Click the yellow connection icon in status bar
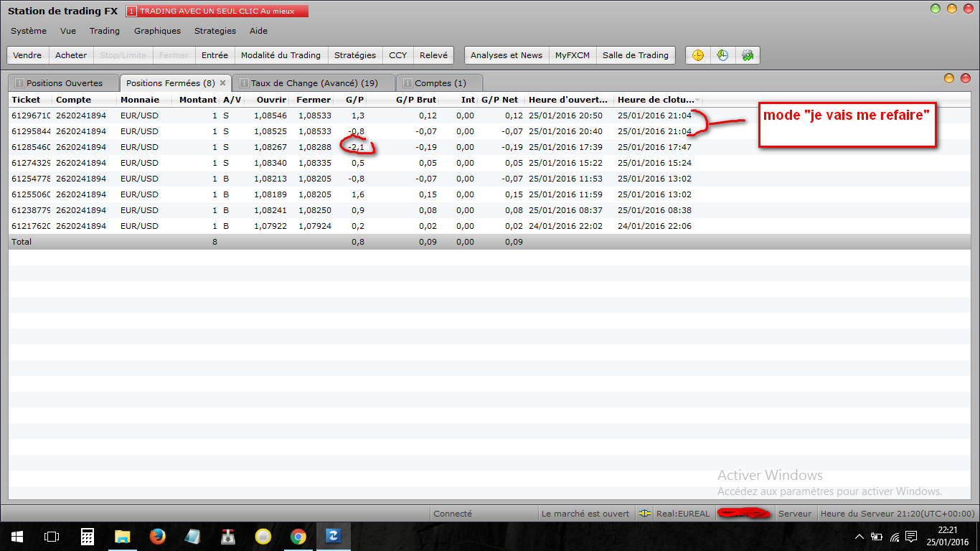 pos(645,514)
